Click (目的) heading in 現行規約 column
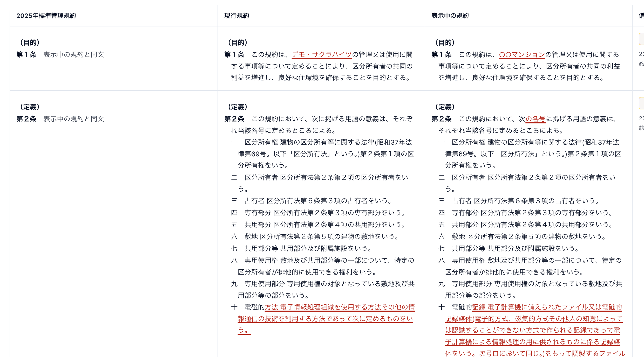The width and height of the screenshot is (644, 357). (238, 43)
